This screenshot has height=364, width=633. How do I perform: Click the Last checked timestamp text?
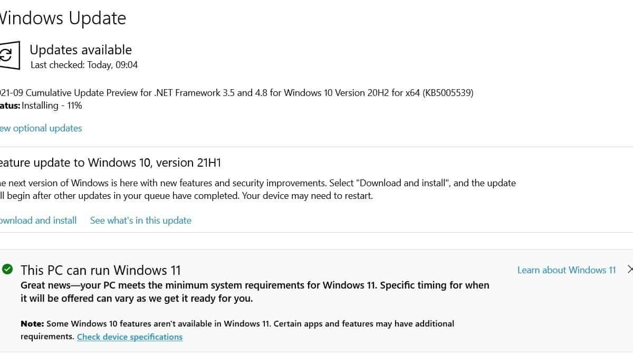point(84,65)
